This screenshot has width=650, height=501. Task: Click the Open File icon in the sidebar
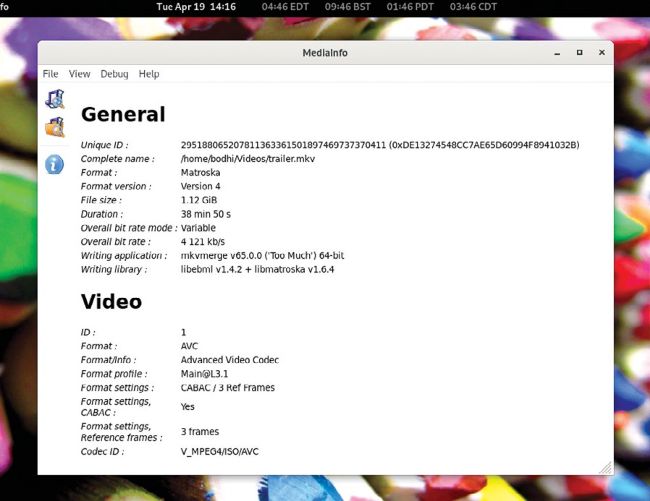point(55,99)
